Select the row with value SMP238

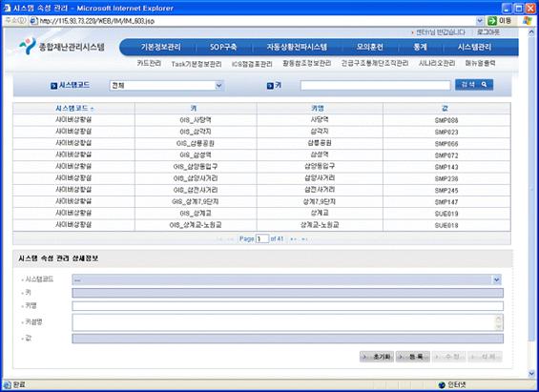pyautogui.click(x=262, y=178)
